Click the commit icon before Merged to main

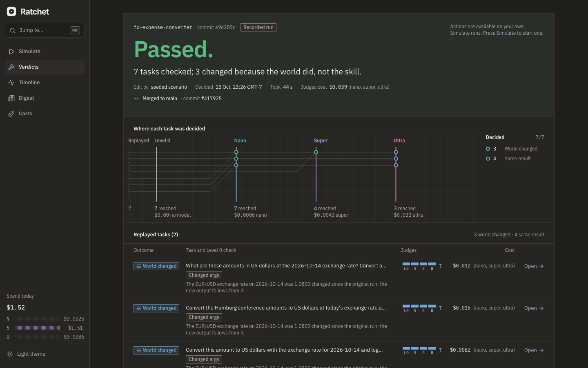click(136, 99)
